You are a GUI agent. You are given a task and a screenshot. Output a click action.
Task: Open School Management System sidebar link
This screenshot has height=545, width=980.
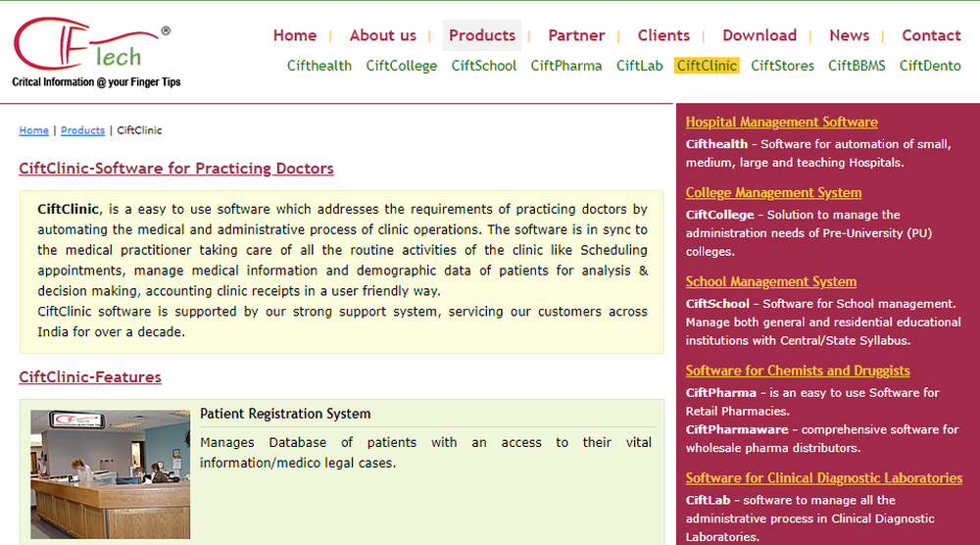770,282
